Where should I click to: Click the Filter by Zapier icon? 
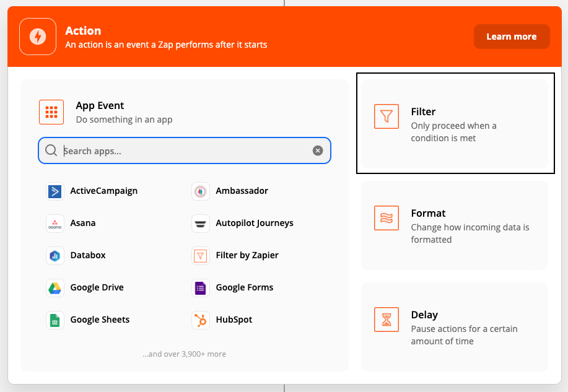tap(200, 255)
